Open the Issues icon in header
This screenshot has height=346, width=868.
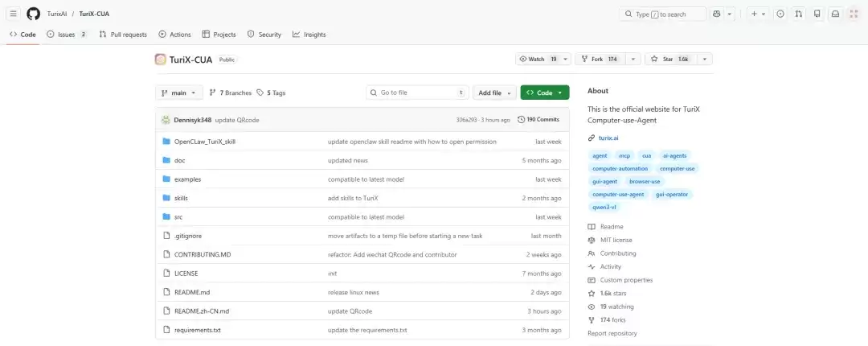[780, 14]
